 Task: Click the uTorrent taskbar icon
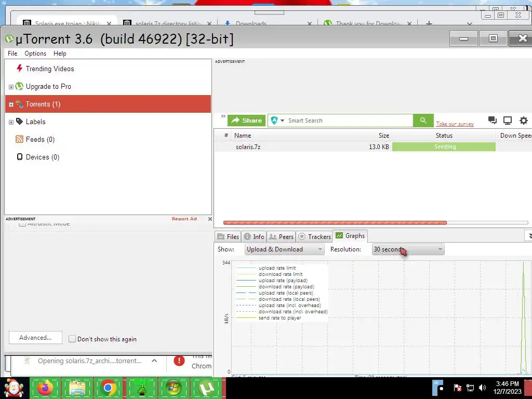click(206, 388)
